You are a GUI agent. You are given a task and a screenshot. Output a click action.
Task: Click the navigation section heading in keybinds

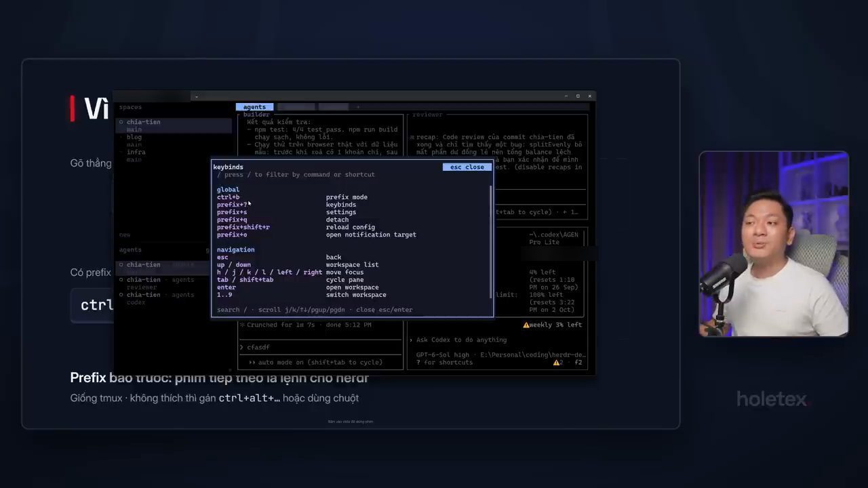(235, 250)
